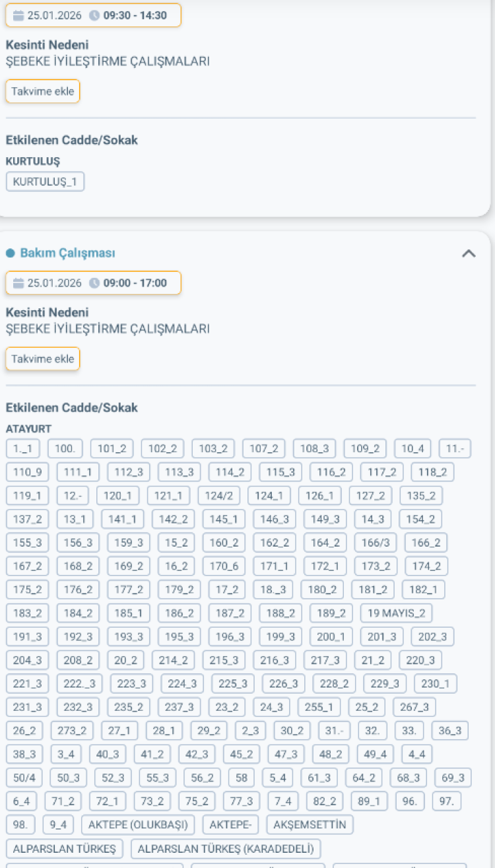Select the 19 MAYIS_2 street chip
495x868 pixels.
pos(396,613)
